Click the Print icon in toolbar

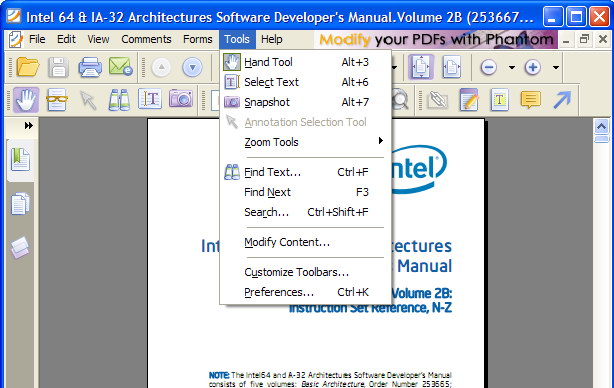pyautogui.click(x=90, y=67)
